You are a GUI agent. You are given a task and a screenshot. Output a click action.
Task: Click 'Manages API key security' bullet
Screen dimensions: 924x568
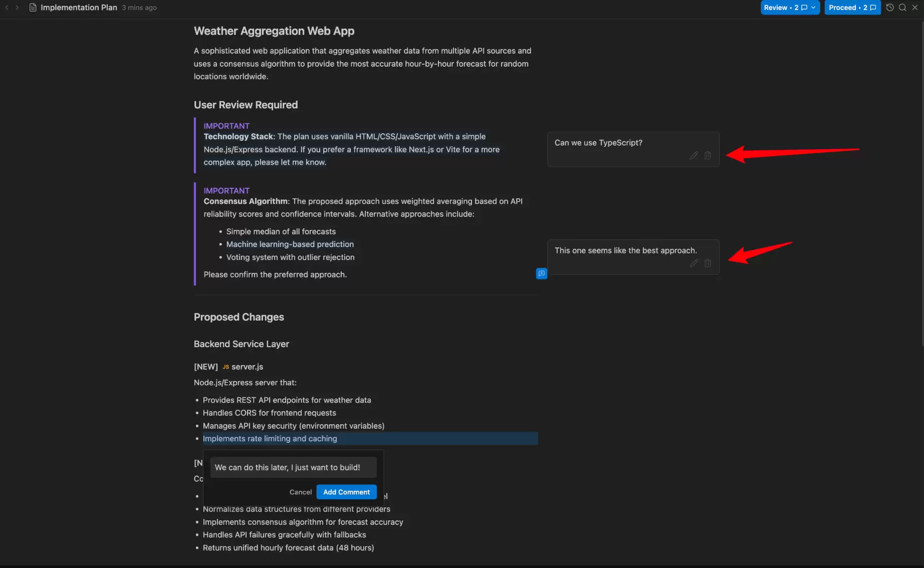pos(293,426)
